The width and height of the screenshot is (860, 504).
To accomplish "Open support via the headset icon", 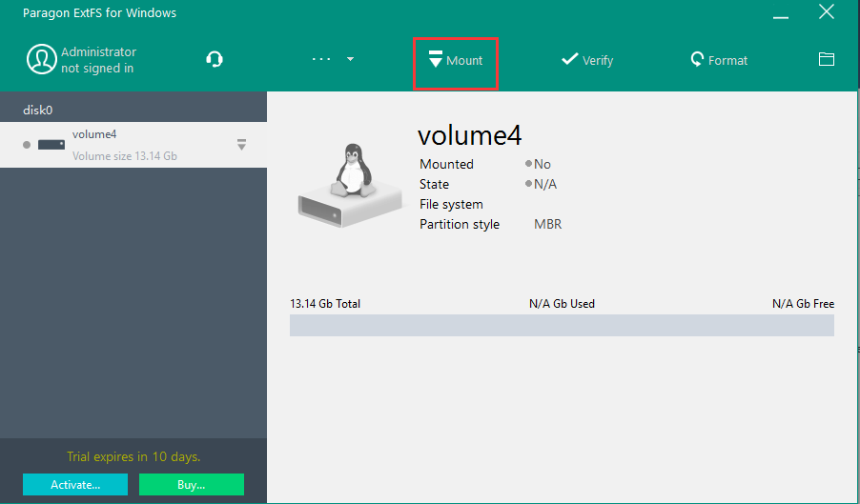I will click(x=215, y=59).
